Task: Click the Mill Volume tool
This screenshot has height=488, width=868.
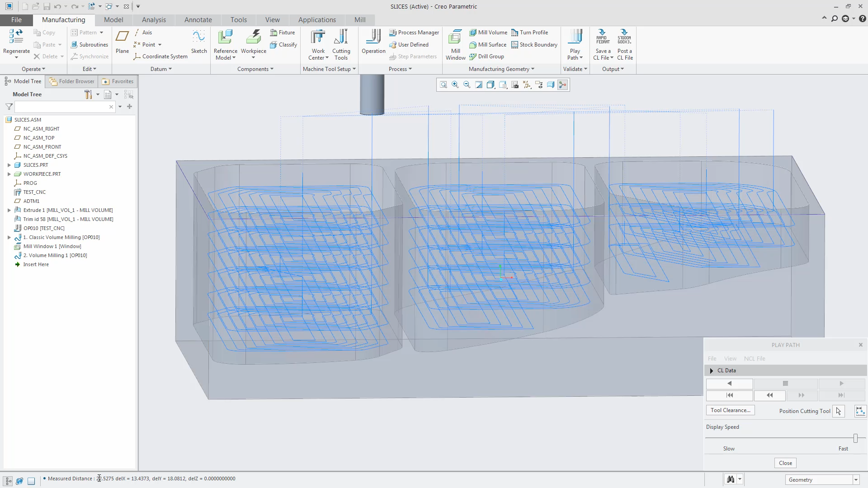Action: 488,33
